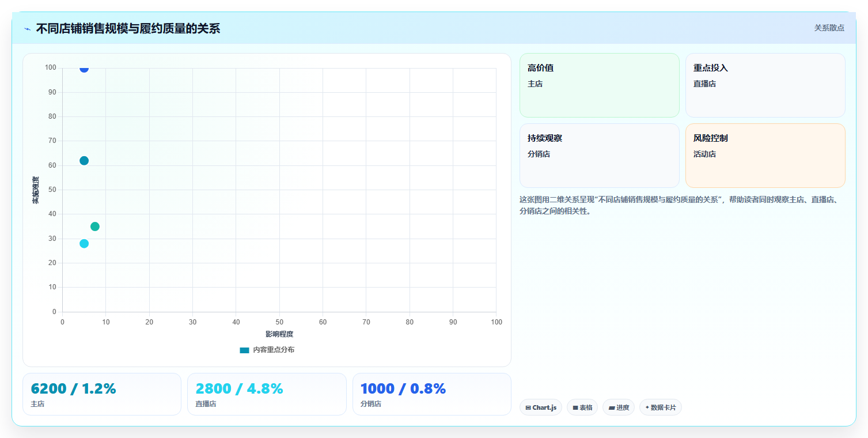The width and height of the screenshot is (868, 438).
Task: Open the 风险控制 活动店 quadrant card
Action: pos(765,156)
